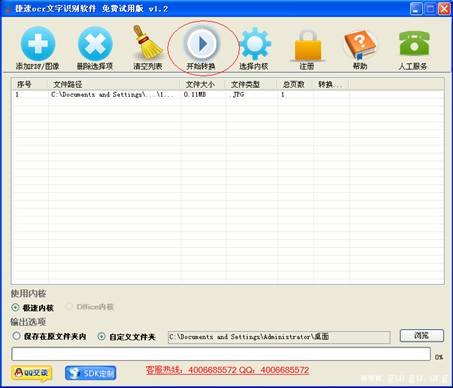Image resolution: width=453 pixels, height=388 pixels.
Task: Select the C:\Documents and Settings file row
Action: pos(228,95)
